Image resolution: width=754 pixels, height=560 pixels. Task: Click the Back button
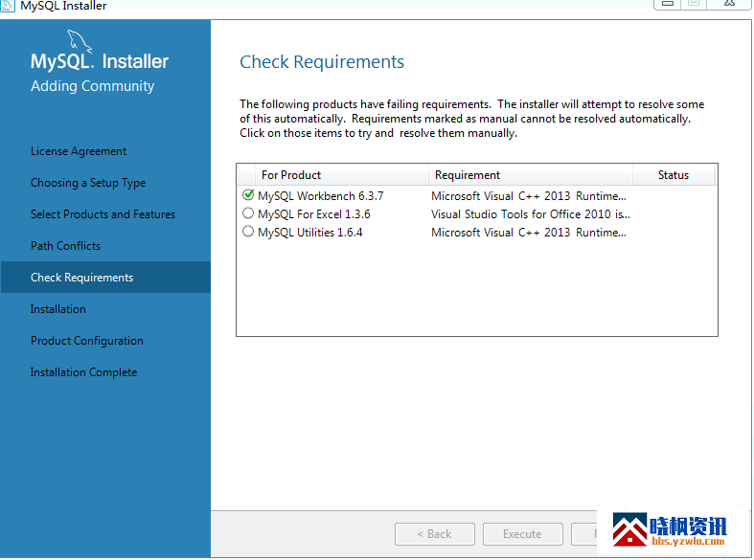coord(435,534)
